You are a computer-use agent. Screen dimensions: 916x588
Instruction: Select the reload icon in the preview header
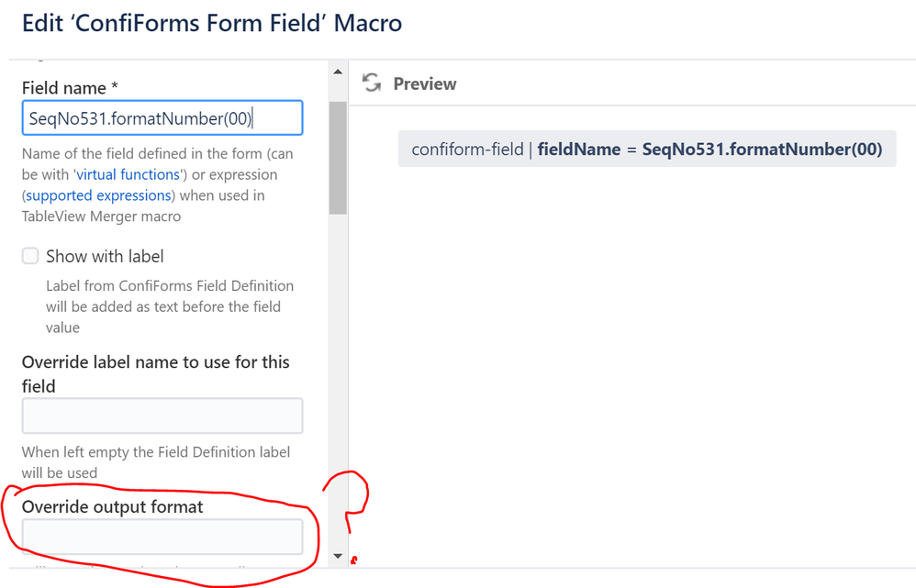372,83
